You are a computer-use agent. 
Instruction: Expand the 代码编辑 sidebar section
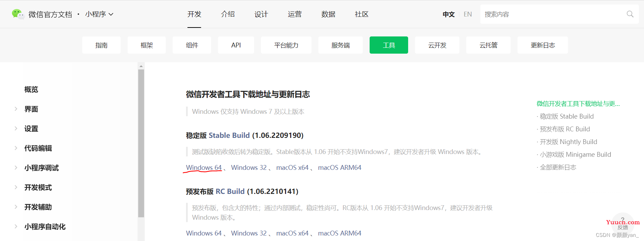click(x=16, y=148)
